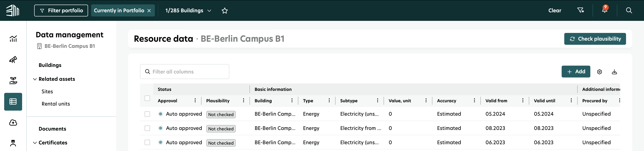The height and width of the screenshot is (151, 644).
Task: Click the Currently in Portfolio filter label
Action: point(119,11)
